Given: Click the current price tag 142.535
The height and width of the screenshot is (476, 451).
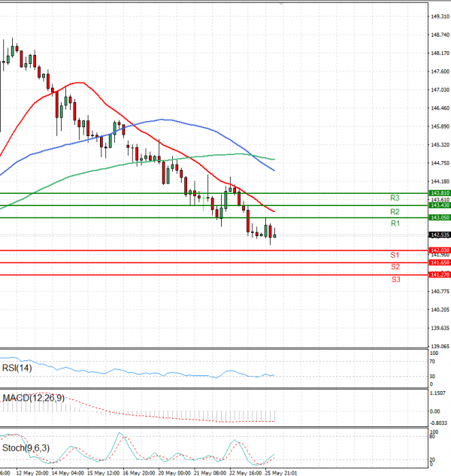Looking at the screenshot, I should 439,235.
